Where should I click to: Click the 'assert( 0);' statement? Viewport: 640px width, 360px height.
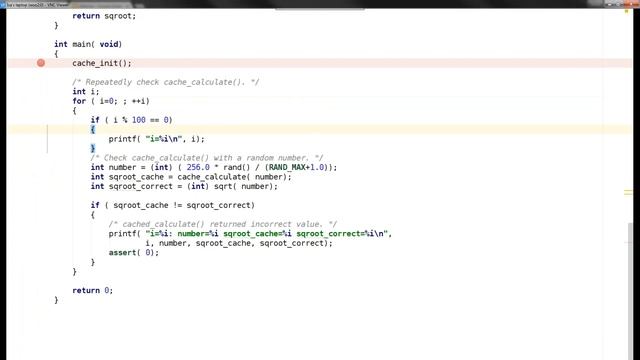pyautogui.click(x=134, y=253)
